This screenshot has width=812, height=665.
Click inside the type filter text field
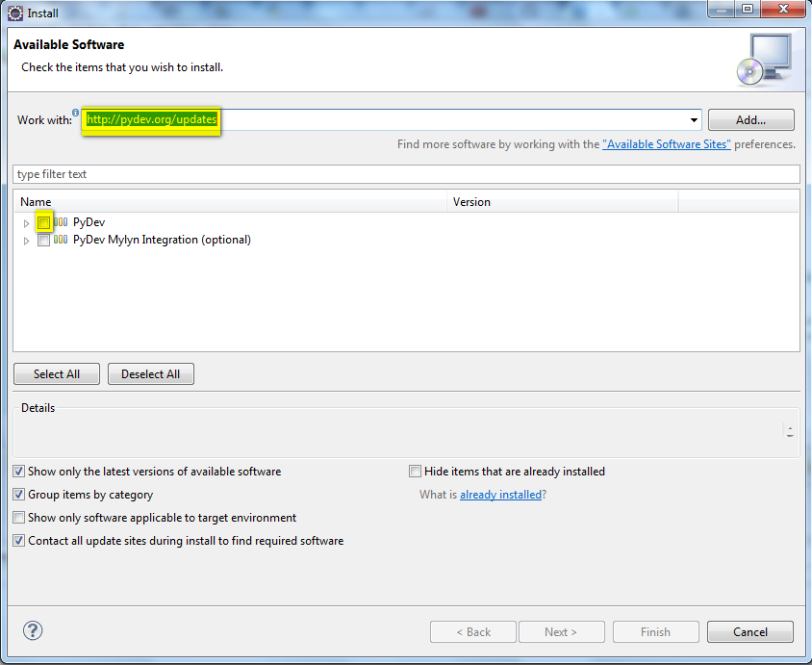click(192, 173)
